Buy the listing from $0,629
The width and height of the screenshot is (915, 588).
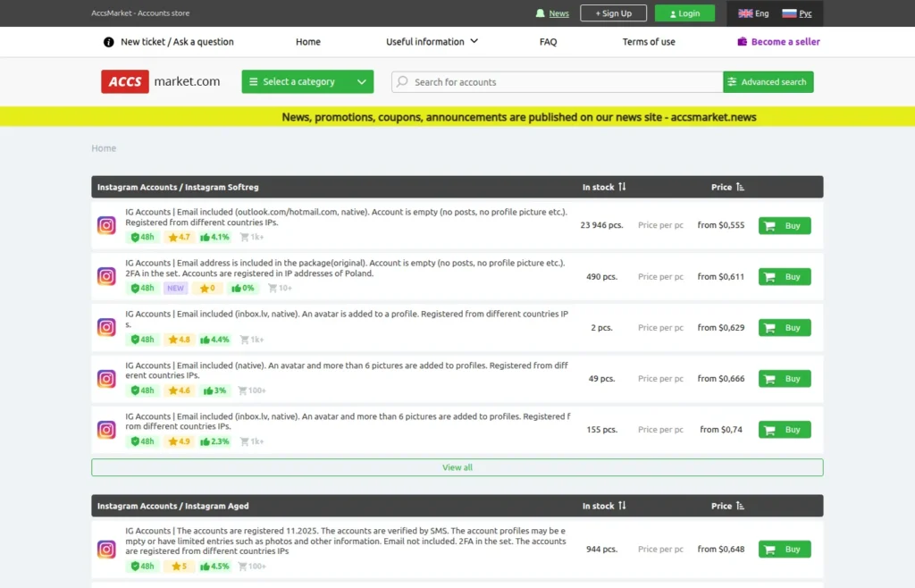tap(785, 328)
